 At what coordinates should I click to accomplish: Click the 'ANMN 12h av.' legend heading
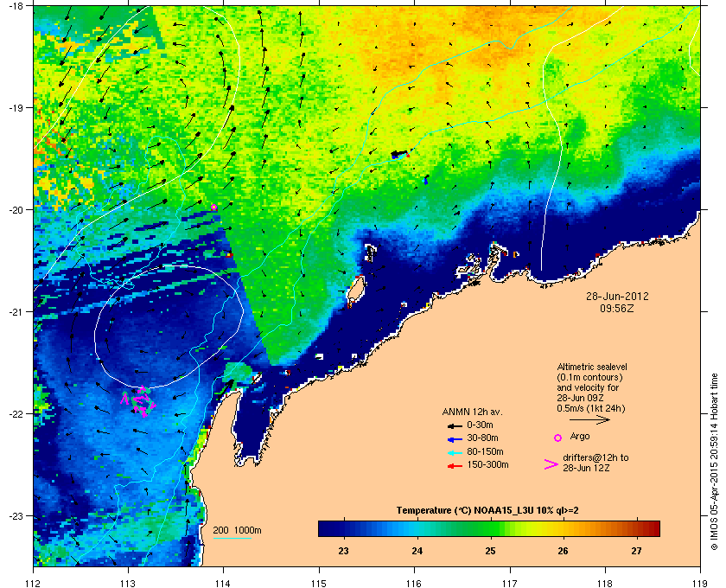472,412
